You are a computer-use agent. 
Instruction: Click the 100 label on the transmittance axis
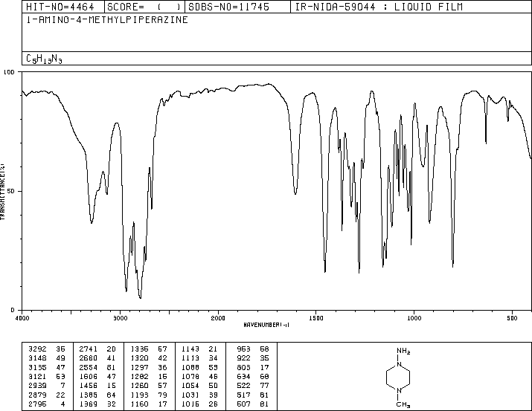[9, 72]
